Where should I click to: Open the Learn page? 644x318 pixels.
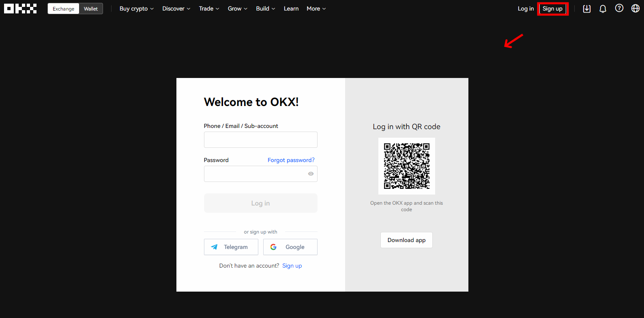291,9
